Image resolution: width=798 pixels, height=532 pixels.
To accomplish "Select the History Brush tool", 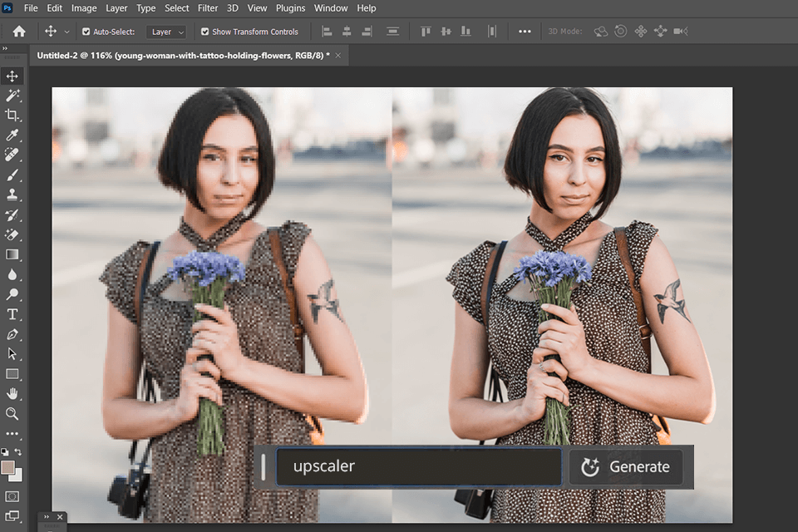I will [x=12, y=214].
